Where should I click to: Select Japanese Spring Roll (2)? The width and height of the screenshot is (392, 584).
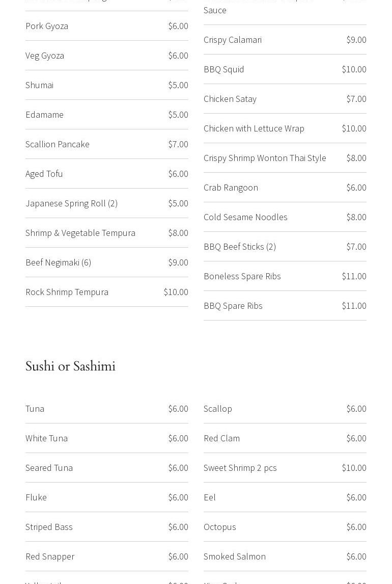click(x=71, y=203)
